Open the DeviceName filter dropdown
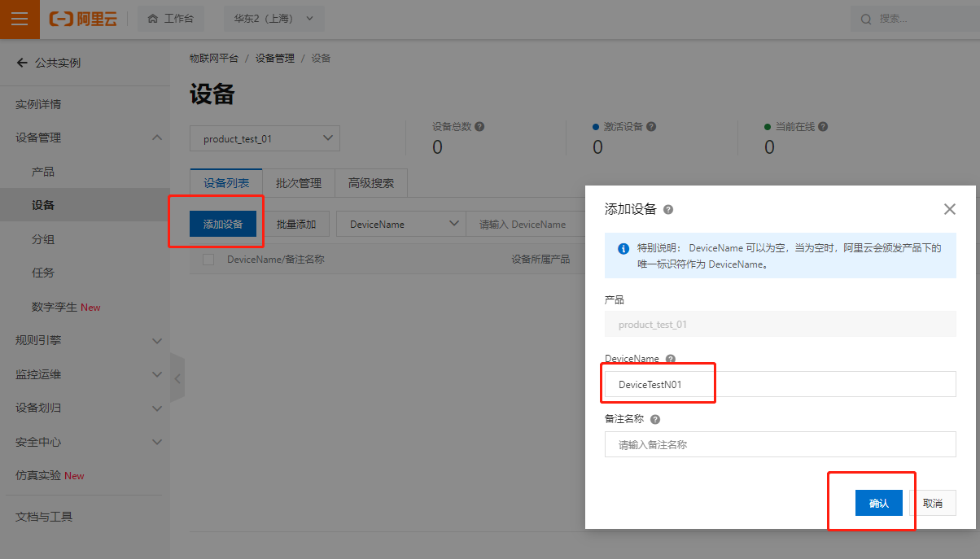This screenshot has width=980, height=559. pyautogui.click(x=401, y=224)
